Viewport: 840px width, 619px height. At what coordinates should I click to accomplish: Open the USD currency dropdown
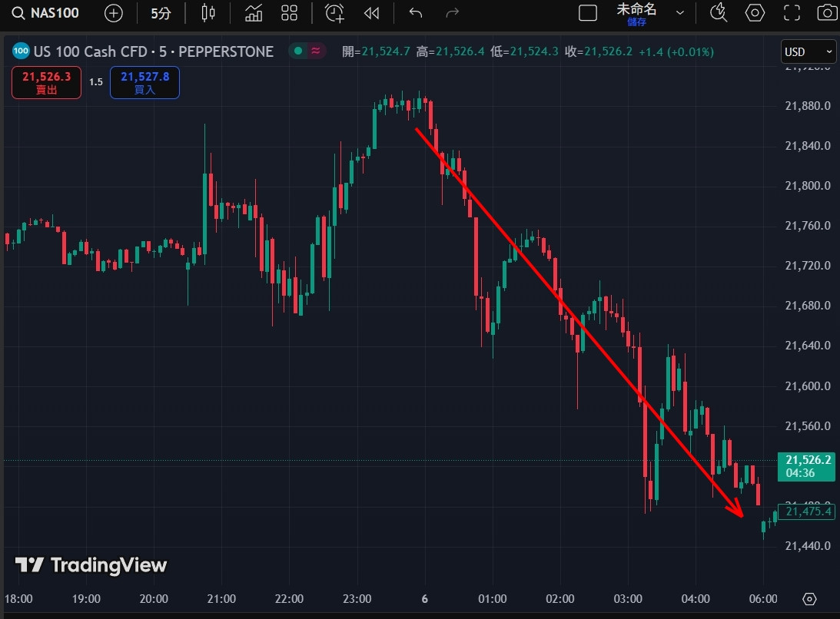808,52
